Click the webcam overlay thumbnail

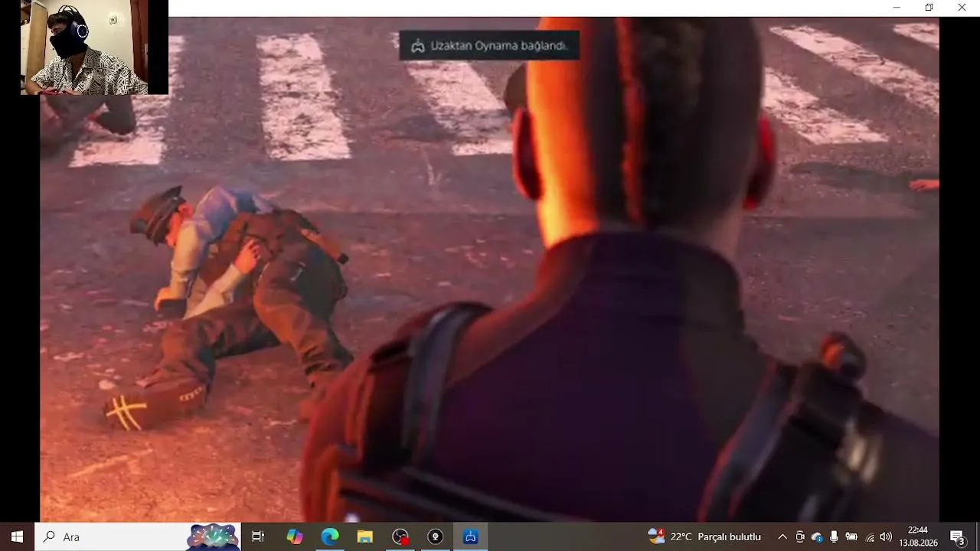click(x=94, y=47)
